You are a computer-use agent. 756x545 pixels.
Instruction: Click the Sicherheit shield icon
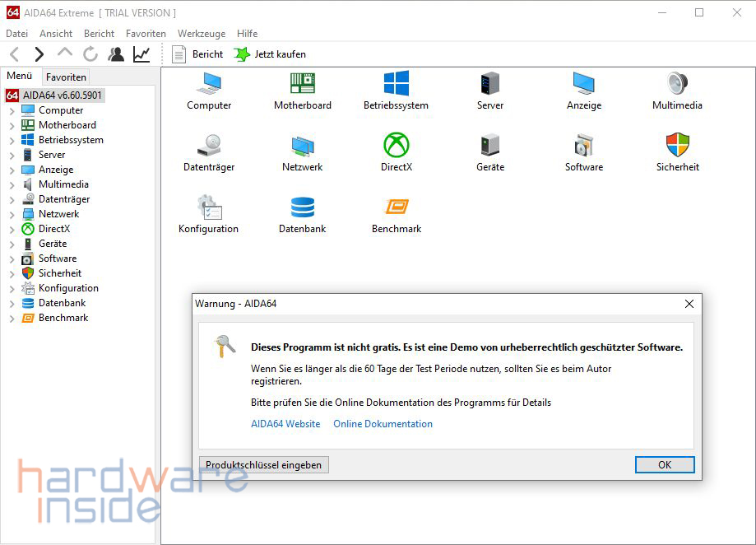[x=677, y=146]
